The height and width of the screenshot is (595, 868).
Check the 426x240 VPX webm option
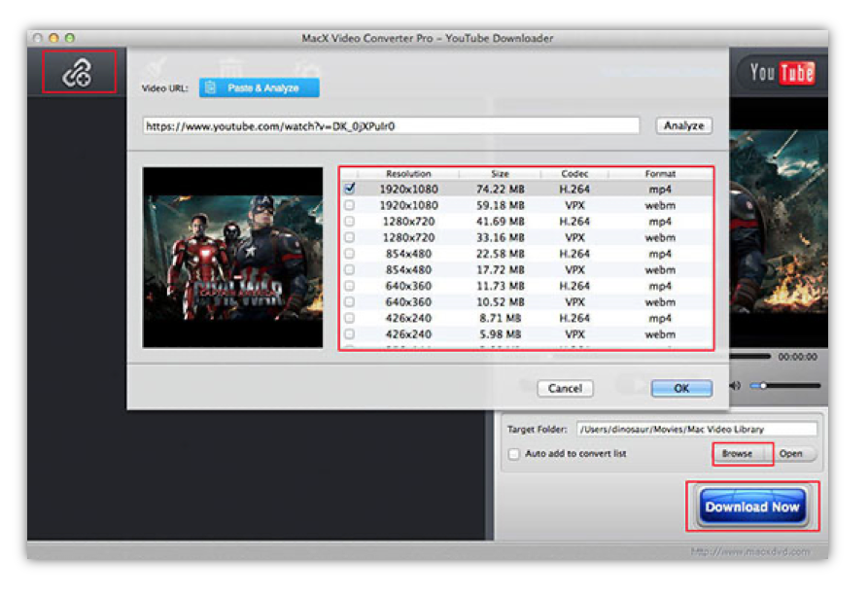pos(349,333)
